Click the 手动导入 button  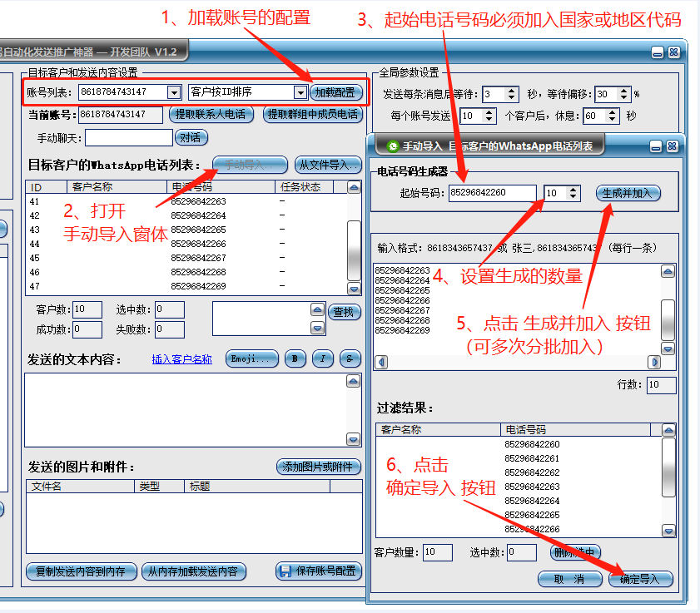[250, 165]
